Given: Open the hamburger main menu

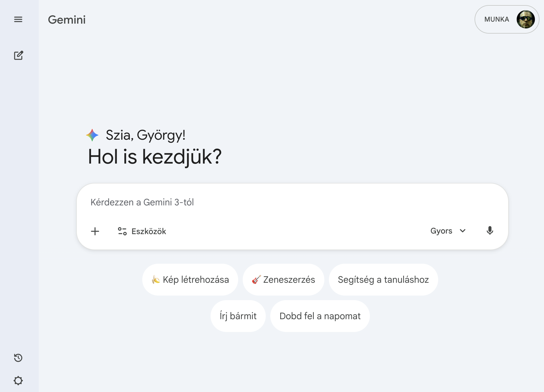Looking at the screenshot, I should 18,19.
